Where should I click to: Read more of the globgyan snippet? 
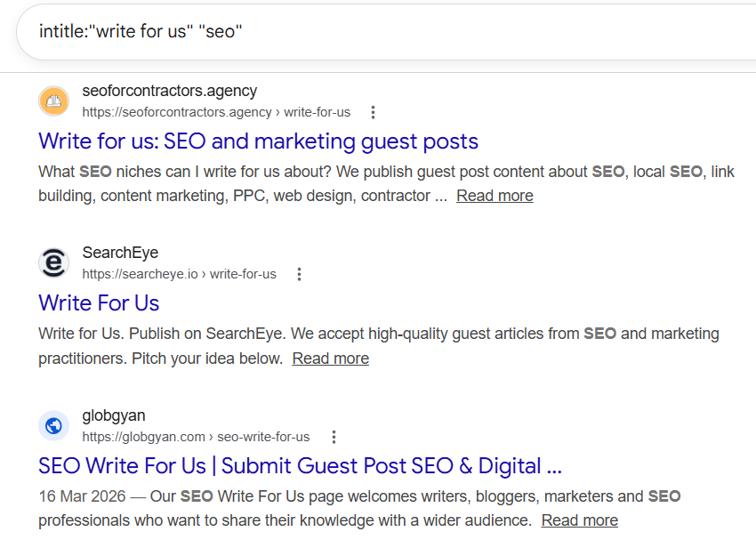[580, 520]
